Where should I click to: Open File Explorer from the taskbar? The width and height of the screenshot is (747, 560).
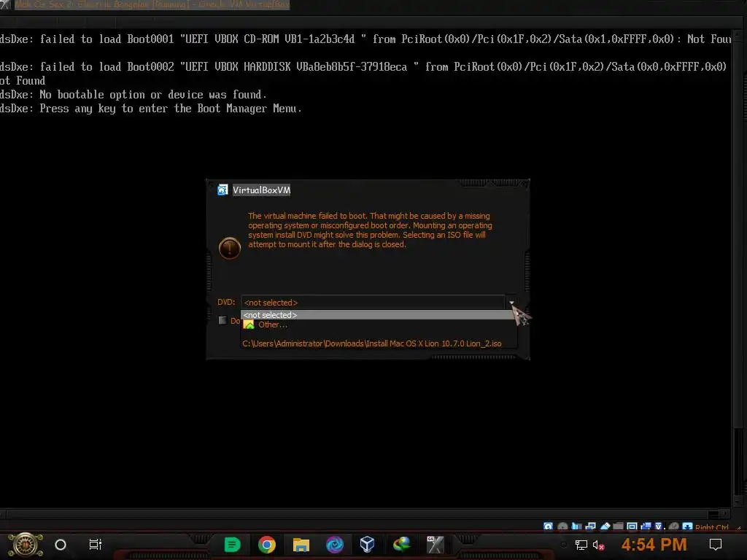[301, 544]
